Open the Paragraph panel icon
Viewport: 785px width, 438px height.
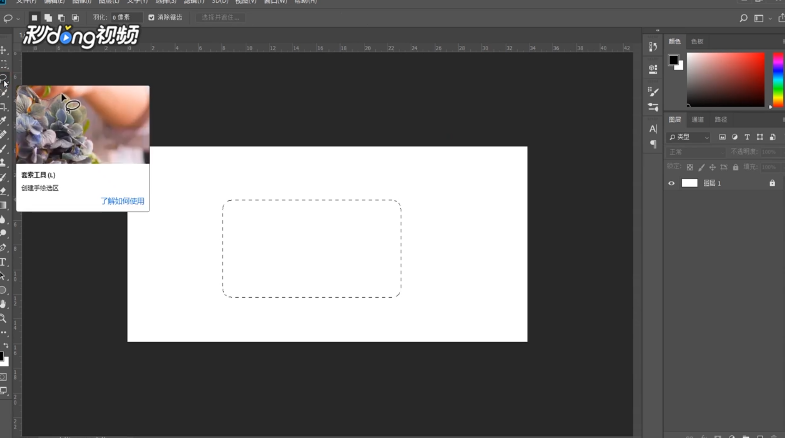click(653, 144)
